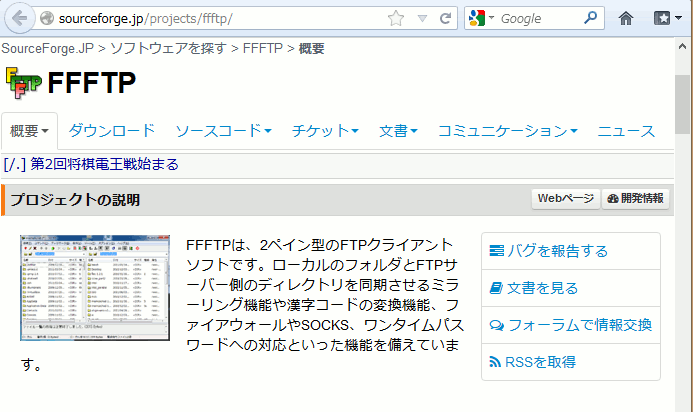Open the コミュニケーション dropdown menu
The image size is (693, 412).
pyautogui.click(x=508, y=131)
